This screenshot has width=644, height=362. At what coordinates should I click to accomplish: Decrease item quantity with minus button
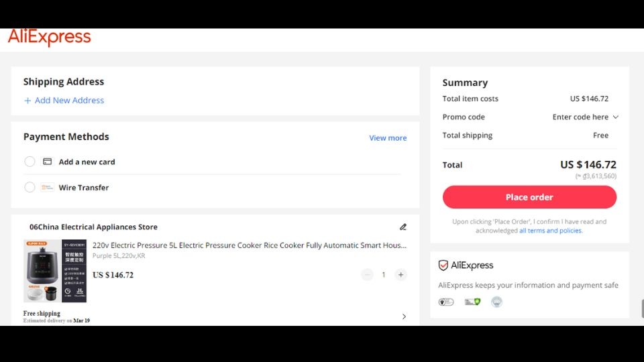[x=367, y=274]
